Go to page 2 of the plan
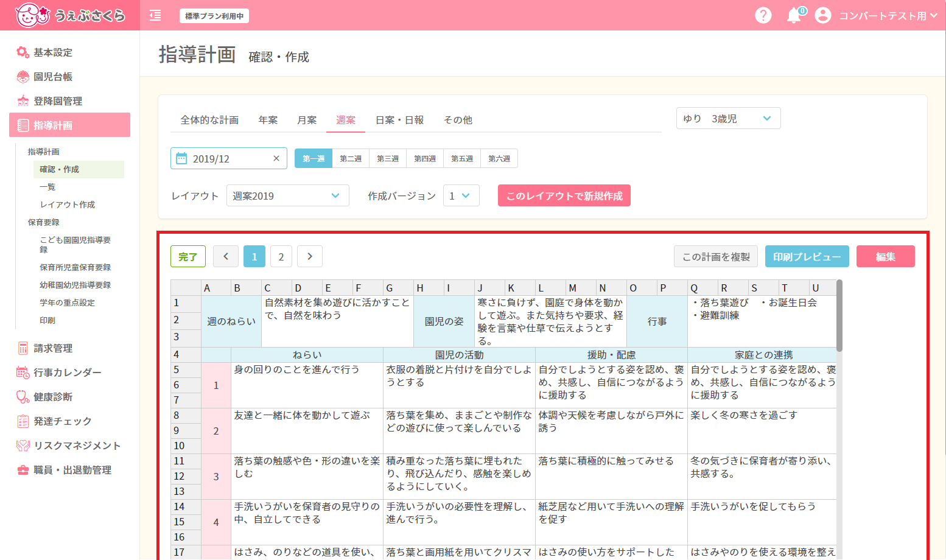 pyautogui.click(x=281, y=256)
